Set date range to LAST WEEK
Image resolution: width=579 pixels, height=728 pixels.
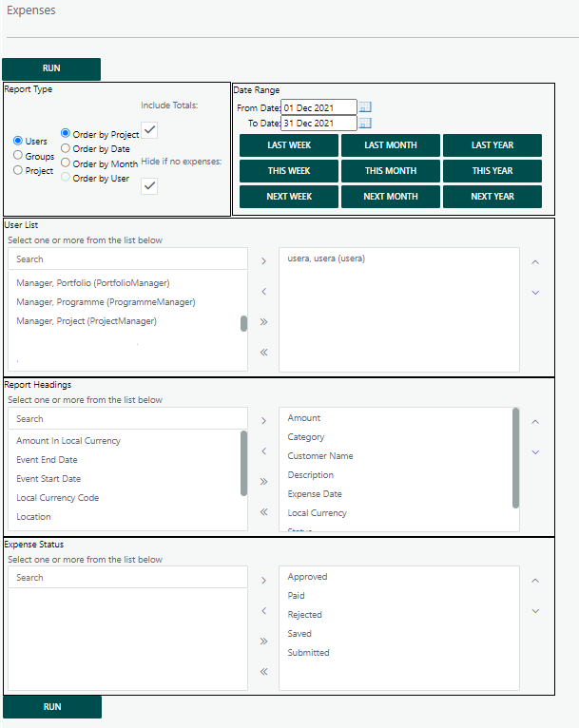click(x=289, y=145)
